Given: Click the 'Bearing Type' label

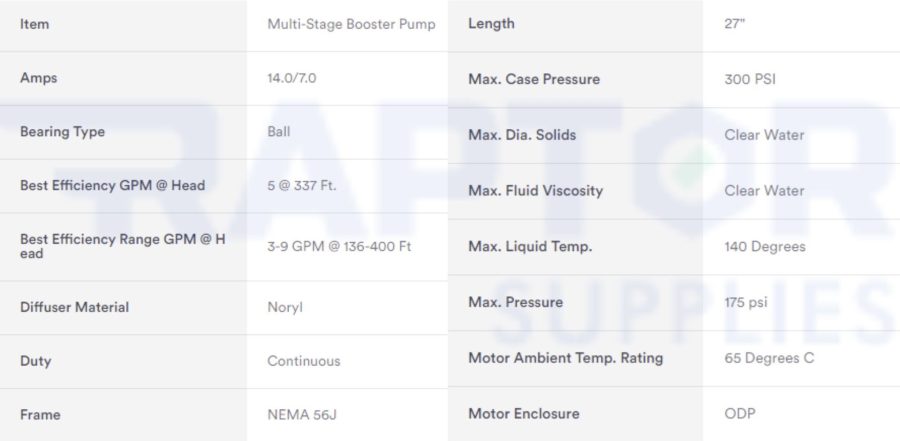Looking at the screenshot, I should point(63,131).
